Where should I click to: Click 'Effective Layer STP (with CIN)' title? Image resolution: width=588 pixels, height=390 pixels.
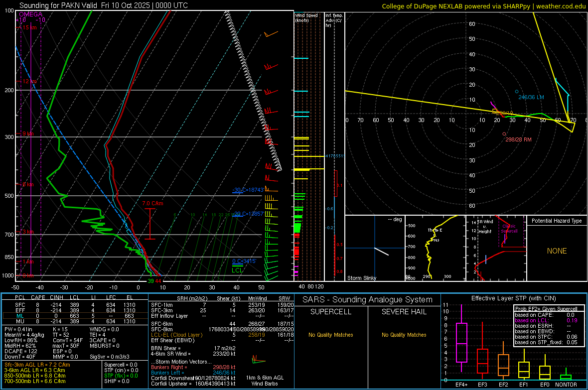pos(513,298)
